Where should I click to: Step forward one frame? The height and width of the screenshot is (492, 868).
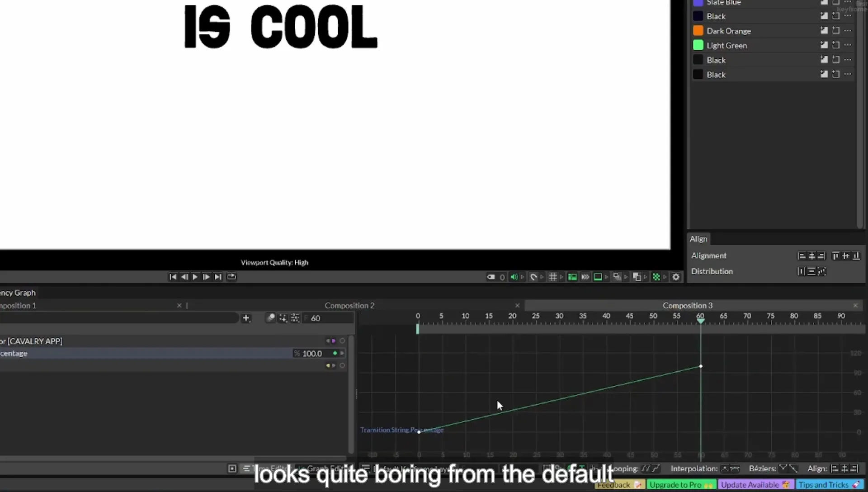pos(206,277)
